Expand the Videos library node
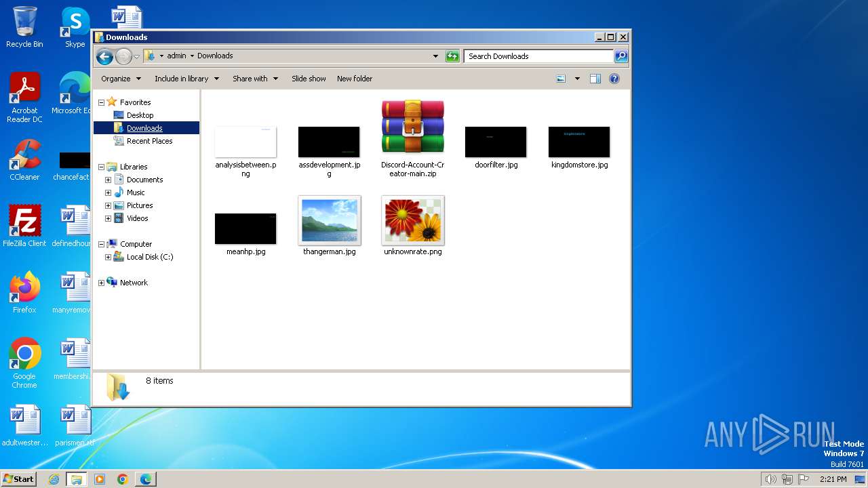 point(108,218)
